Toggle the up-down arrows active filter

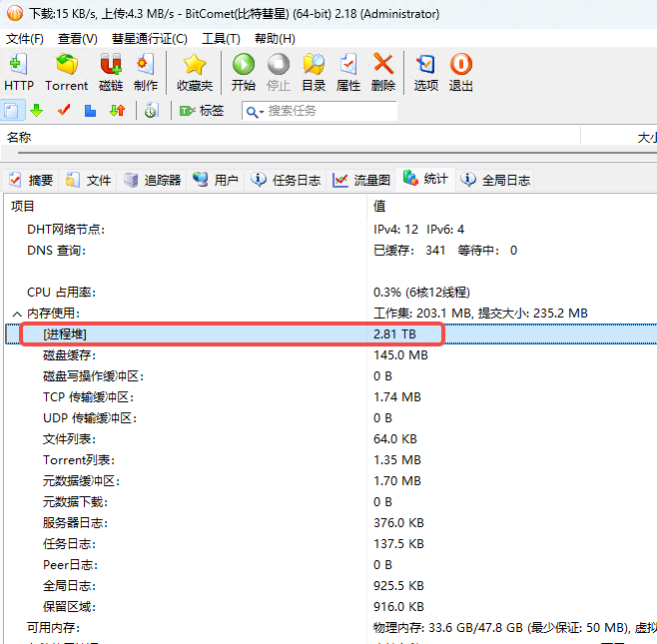point(117,111)
